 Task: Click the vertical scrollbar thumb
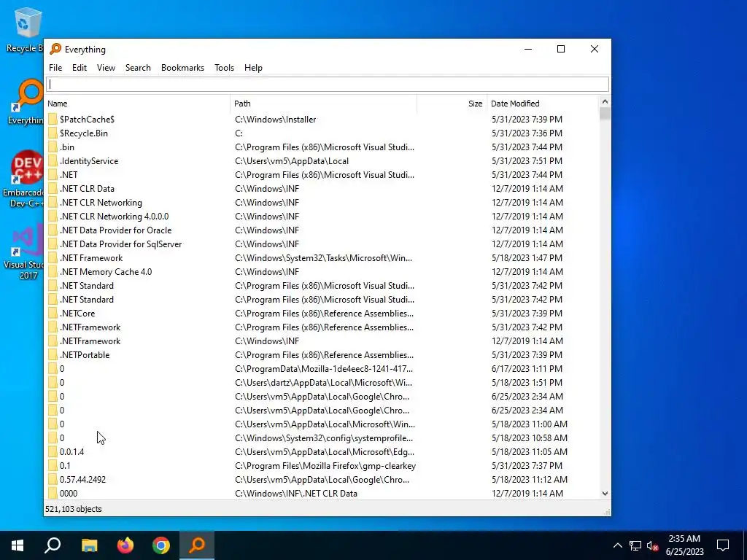pos(605,113)
